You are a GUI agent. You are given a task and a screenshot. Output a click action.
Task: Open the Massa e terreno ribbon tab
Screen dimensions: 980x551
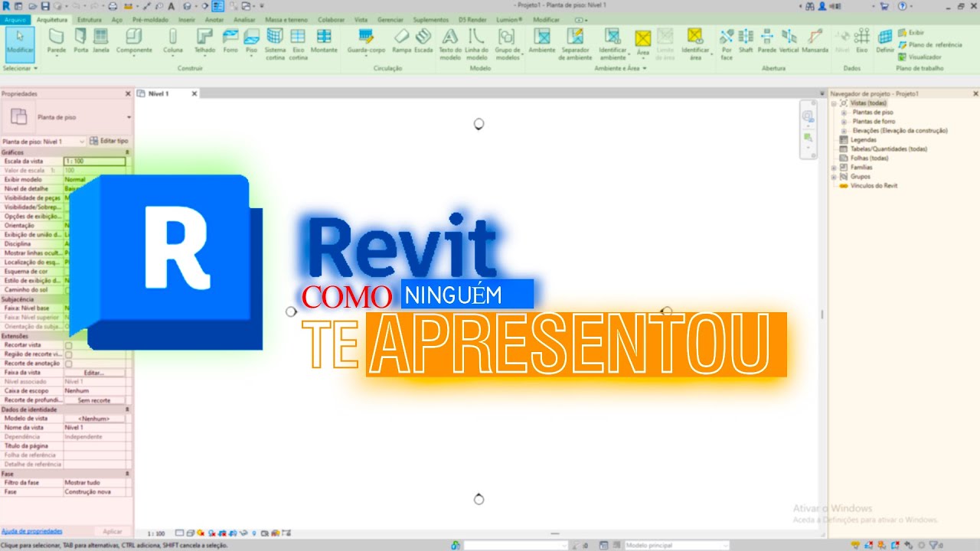coord(287,19)
